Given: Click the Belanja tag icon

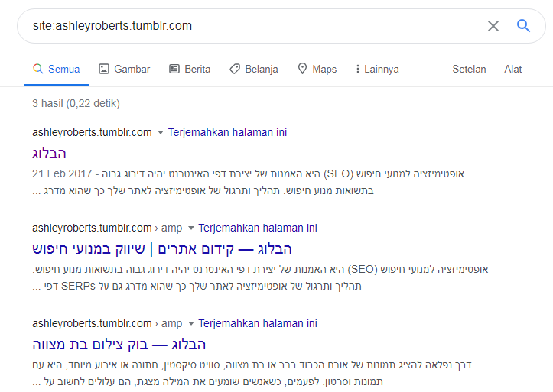Looking at the screenshot, I should [235, 69].
